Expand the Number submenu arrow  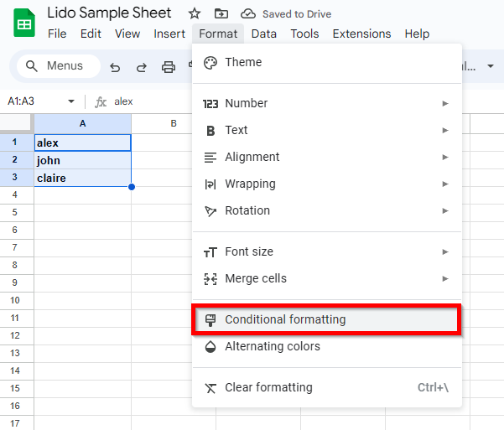pos(444,103)
